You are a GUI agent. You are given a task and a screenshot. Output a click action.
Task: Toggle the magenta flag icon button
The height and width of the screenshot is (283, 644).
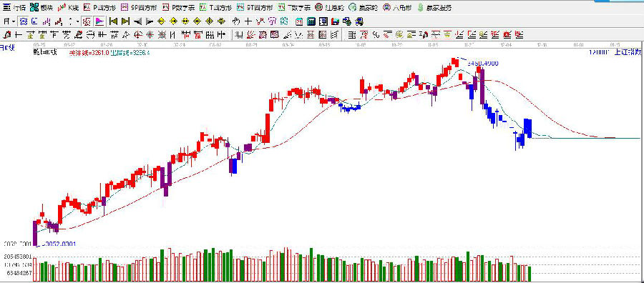99,21
